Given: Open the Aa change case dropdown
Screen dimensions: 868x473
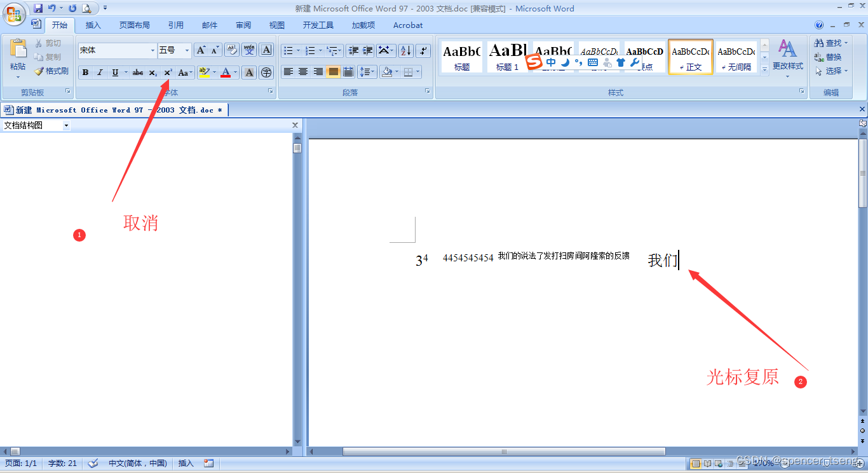Looking at the screenshot, I should (186, 72).
